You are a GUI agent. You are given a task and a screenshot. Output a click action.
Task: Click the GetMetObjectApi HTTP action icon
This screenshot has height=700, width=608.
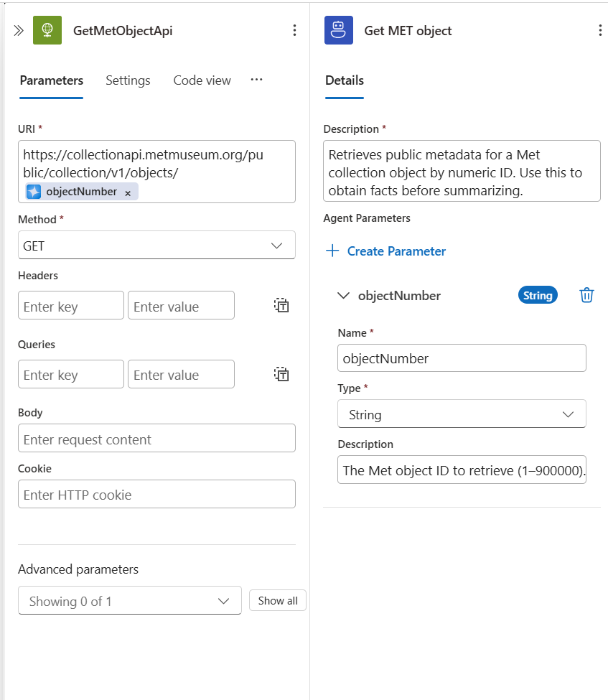click(x=48, y=30)
